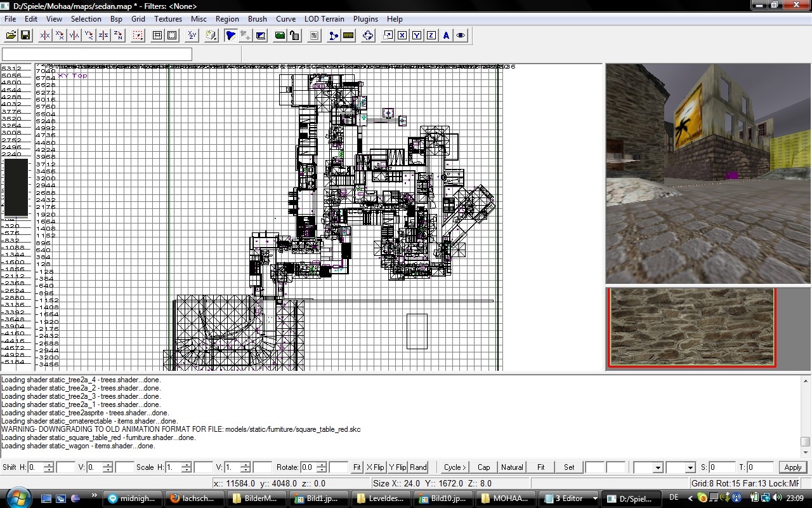
Task: Click the yellow ruler toolbar icon
Action: tap(348, 36)
